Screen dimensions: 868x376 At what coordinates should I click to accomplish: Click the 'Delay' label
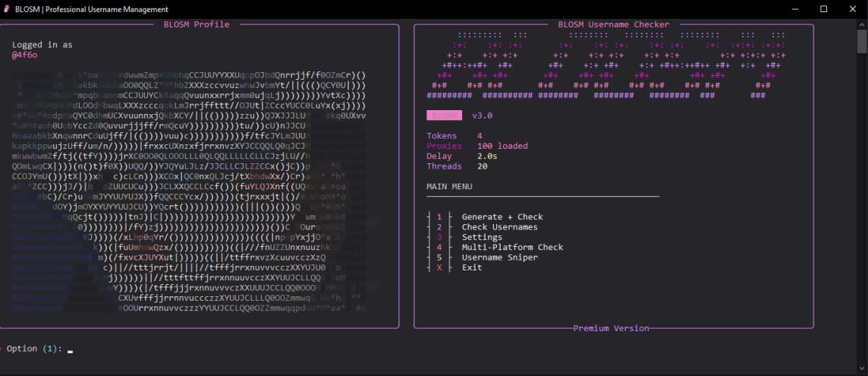click(439, 156)
